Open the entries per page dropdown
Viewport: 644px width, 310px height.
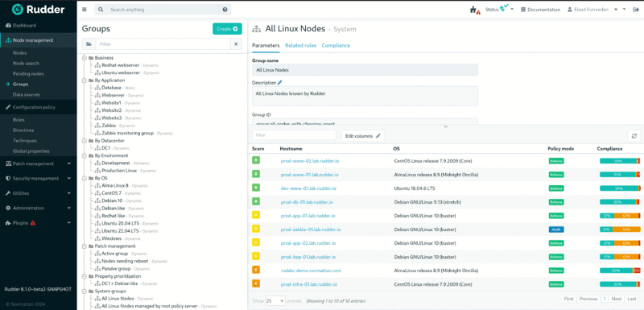[x=275, y=301]
